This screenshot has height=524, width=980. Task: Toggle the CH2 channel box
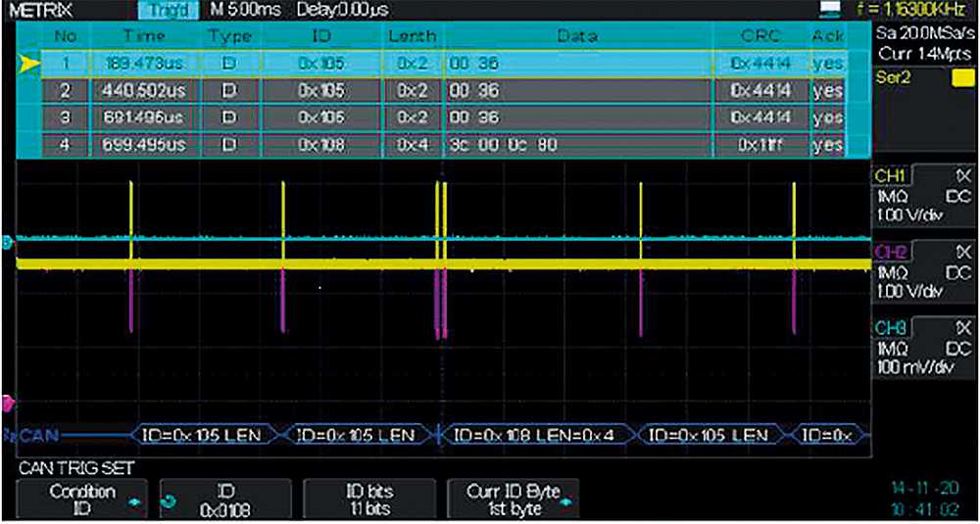point(923,267)
